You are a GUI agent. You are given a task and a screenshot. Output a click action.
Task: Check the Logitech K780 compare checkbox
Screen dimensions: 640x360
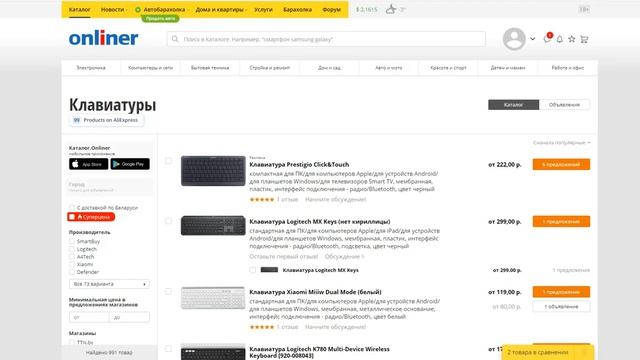pyautogui.click(x=168, y=349)
